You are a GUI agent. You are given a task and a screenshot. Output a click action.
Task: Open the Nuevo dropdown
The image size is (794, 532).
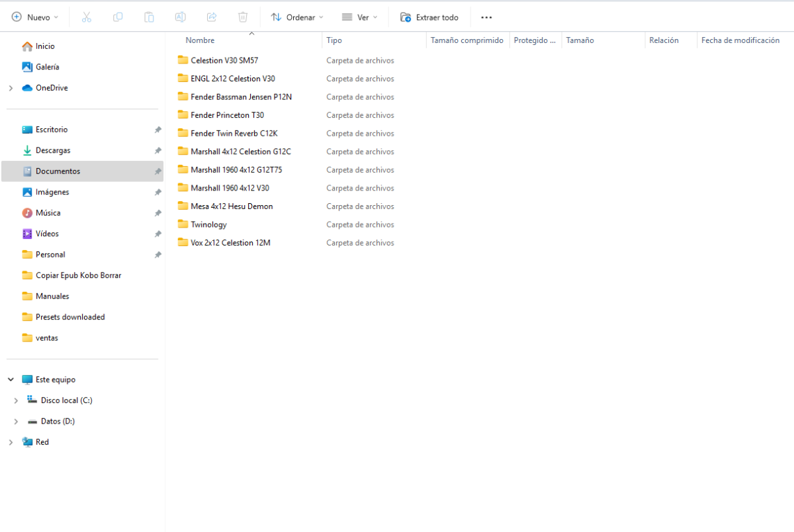point(35,17)
